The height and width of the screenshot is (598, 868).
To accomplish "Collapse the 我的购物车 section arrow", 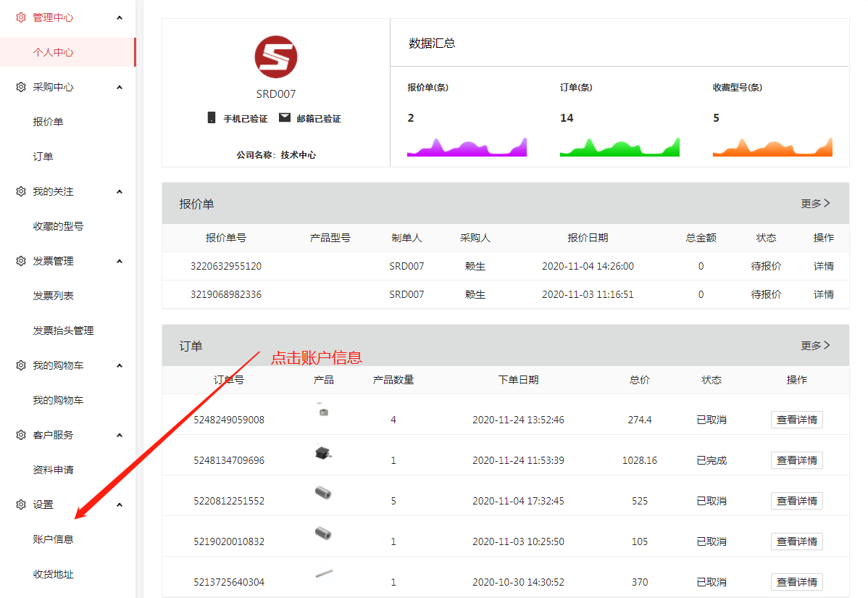I will click(120, 365).
